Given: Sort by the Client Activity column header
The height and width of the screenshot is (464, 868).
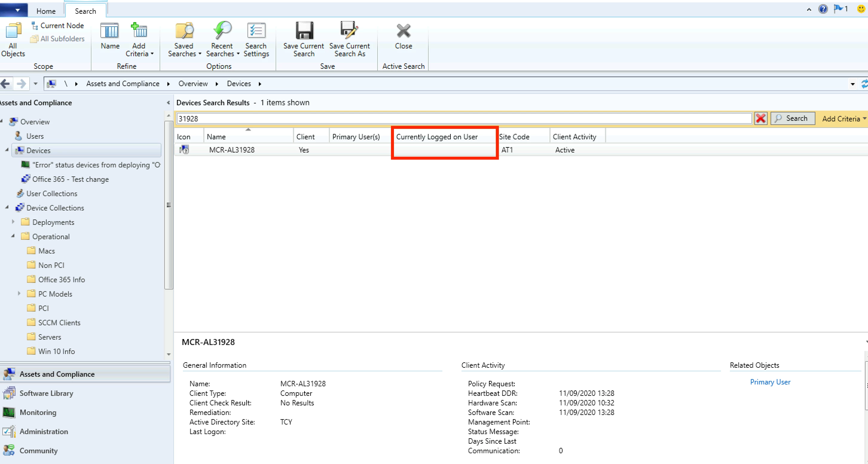Looking at the screenshot, I should tap(574, 137).
